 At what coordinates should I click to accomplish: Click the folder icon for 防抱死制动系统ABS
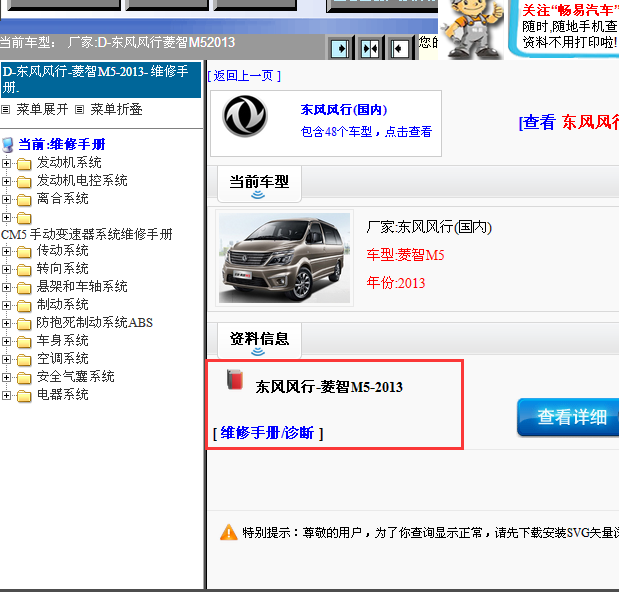coord(24,324)
